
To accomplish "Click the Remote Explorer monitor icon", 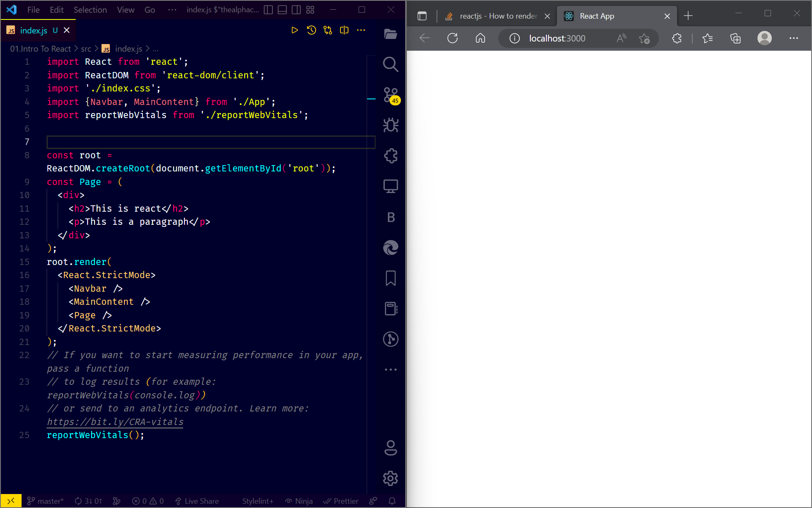I will 391,186.
